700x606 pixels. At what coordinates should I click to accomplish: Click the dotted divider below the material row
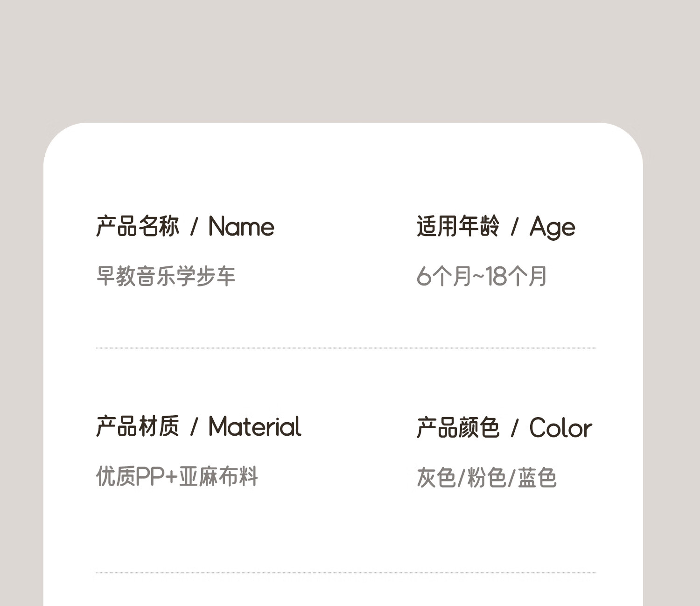pos(346,572)
